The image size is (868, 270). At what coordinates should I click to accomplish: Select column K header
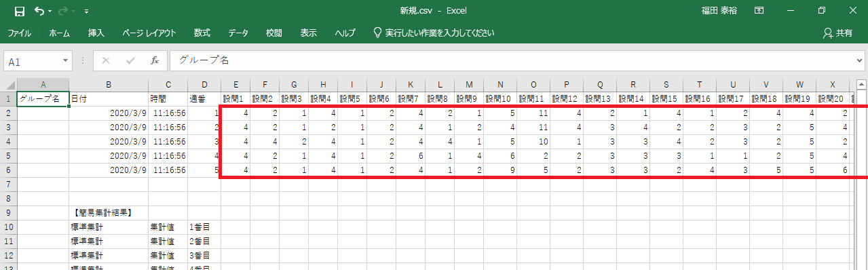pos(411,85)
